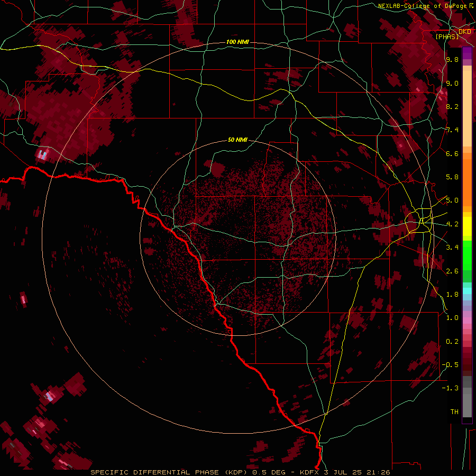Pick the cyan segment of the color bar
The width and height of the screenshot is (476, 476).
coord(467,291)
